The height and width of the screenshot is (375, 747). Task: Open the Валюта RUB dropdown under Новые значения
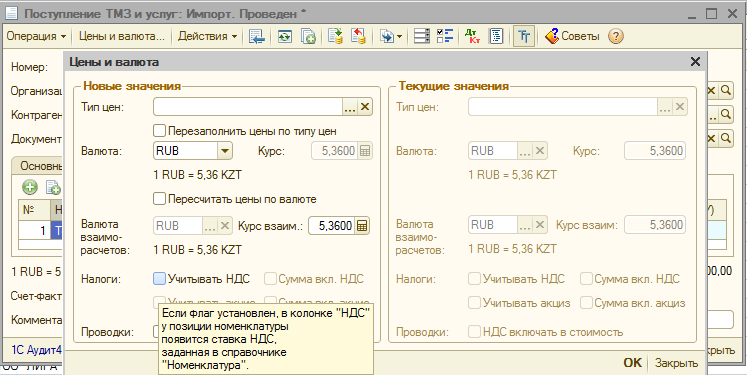224,152
